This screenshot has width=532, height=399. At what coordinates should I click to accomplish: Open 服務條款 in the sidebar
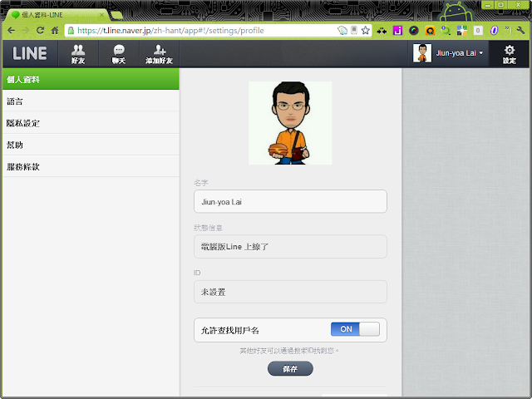click(x=91, y=166)
